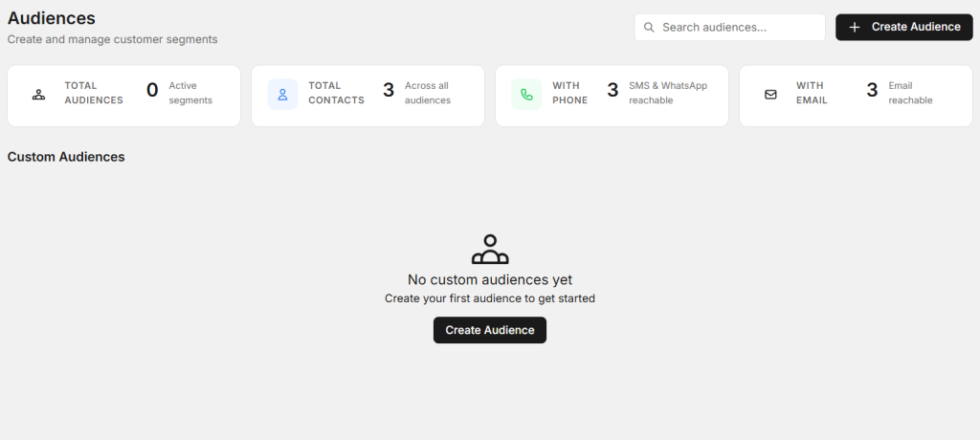Viewport: 980px width, 440px height.
Task: Click the 'TOTAL AUDIENCES' label
Action: [x=94, y=93]
